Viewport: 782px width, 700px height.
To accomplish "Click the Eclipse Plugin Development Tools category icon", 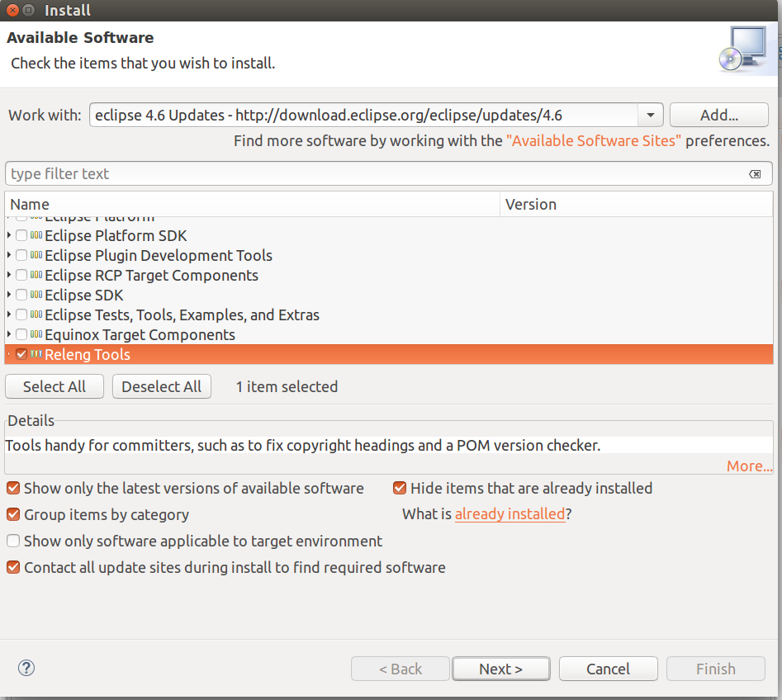I will [x=36, y=255].
